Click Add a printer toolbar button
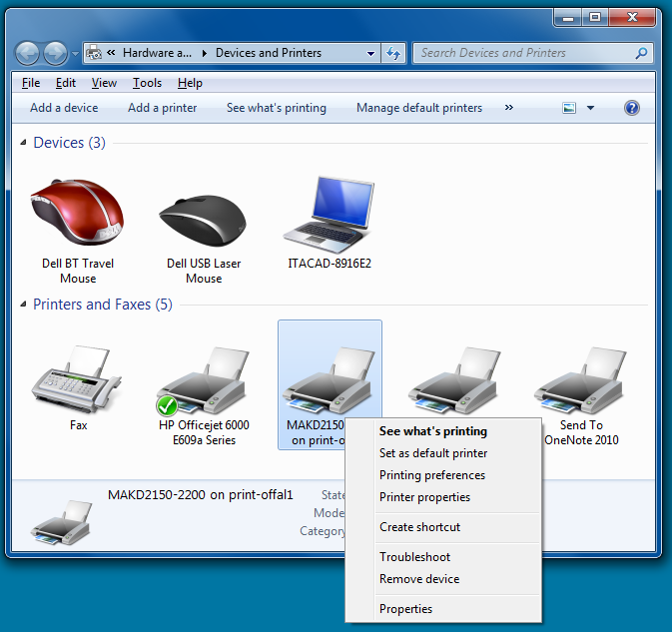 tap(162, 108)
